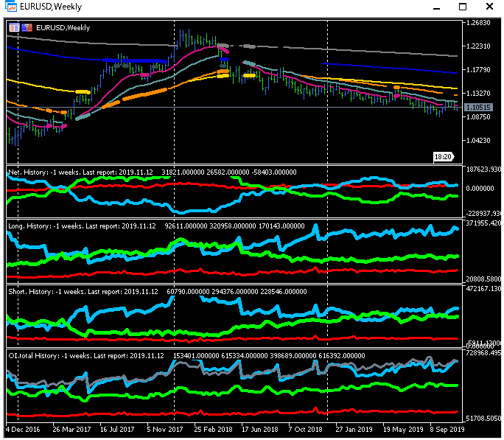Screen dimensions: 504x440
Task: Click the 472167.130 scale value in Short panel
Action: [x=483, y=289]
